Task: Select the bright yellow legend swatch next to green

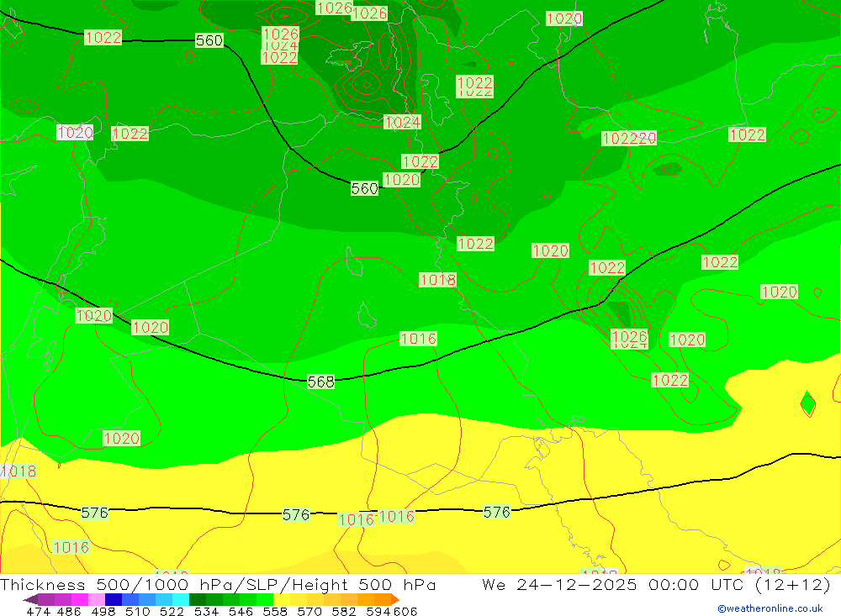Action: [282, 599]
